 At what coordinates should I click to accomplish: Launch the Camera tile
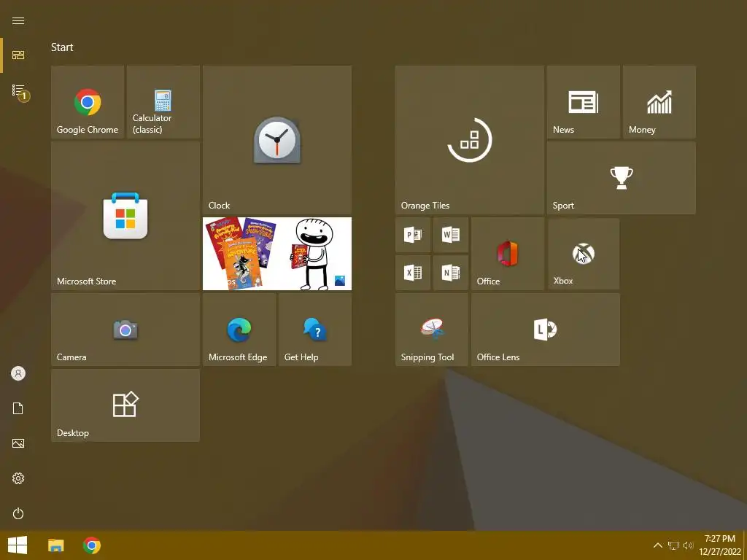[x=125, y=330]
